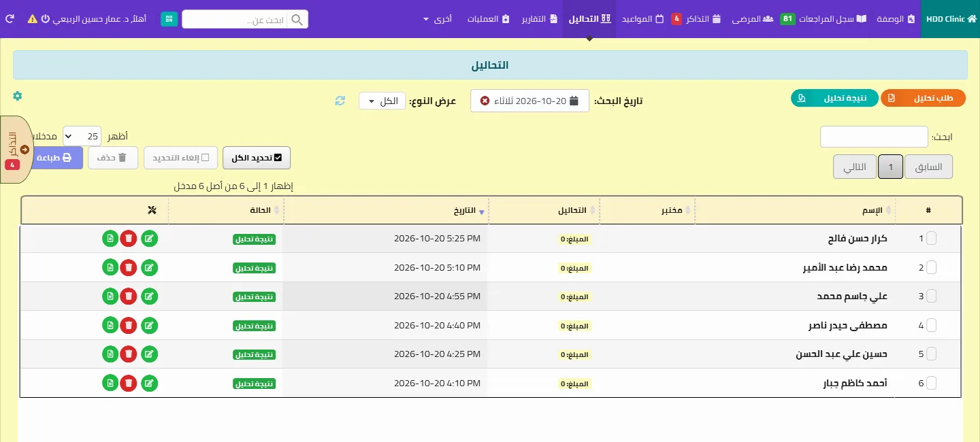Open the التقارير menu item

coord(539,19)
